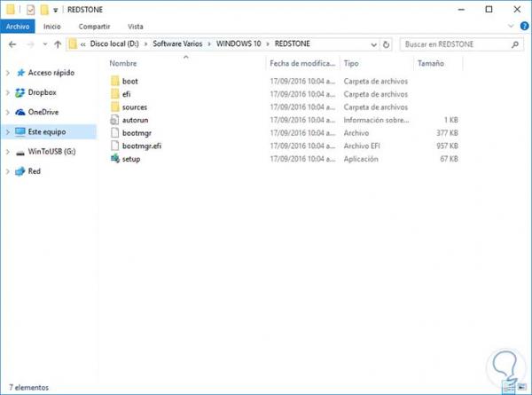Open the address bar history dropdown
This screenshot has width=532, height=395.
tap(373, 44)
